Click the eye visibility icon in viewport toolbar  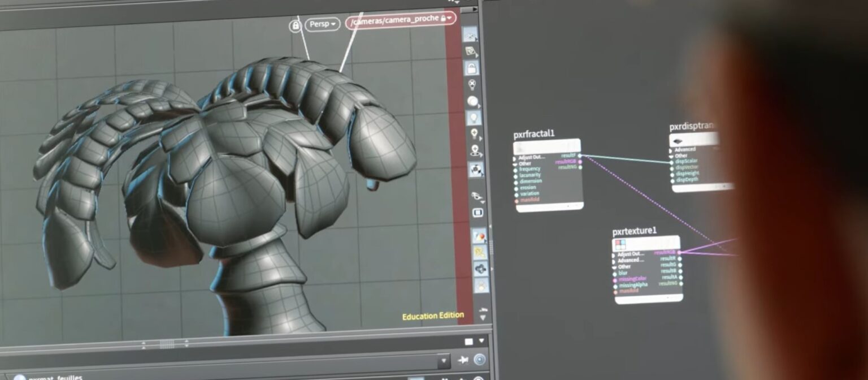pos(477,197)
